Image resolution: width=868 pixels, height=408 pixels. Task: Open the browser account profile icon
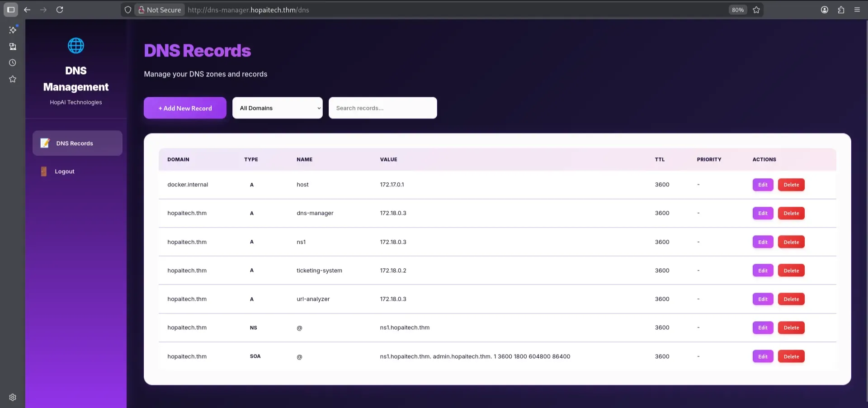[x=825, y=9]
